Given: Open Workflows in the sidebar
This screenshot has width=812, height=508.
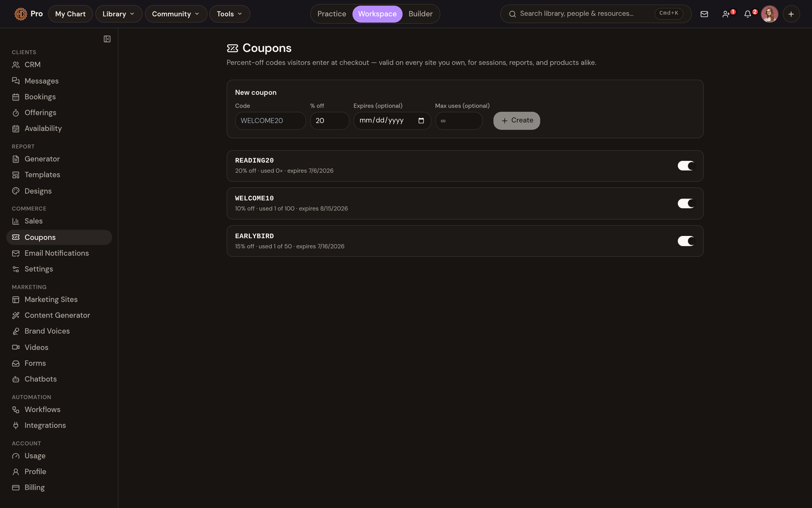Looking at the screenshot, I should pyautogui.click(x=59, y=410).
